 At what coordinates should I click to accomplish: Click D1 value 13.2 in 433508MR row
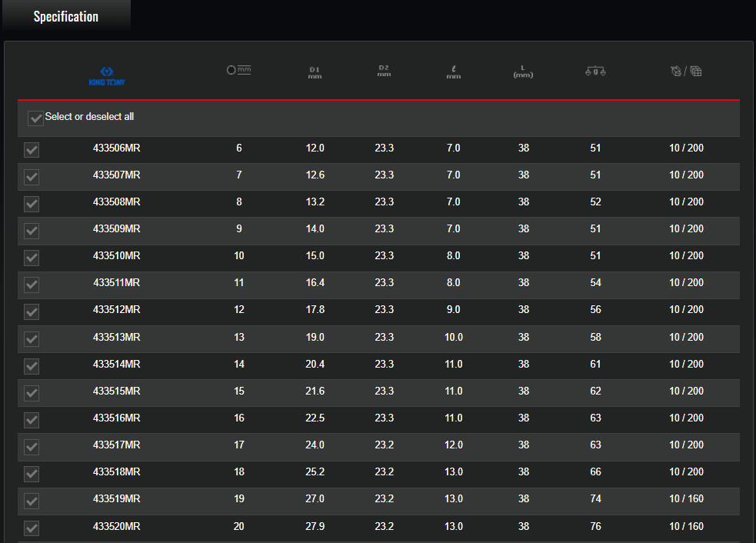315,202
